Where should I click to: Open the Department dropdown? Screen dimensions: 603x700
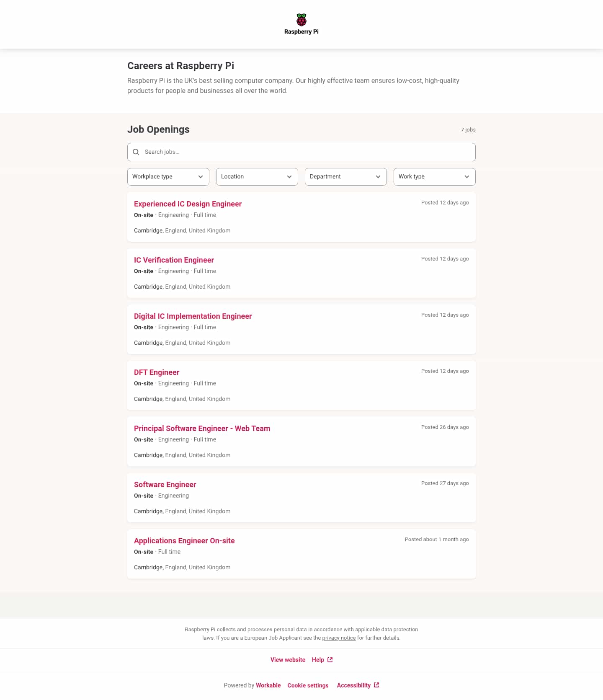(x=346, y=177)
